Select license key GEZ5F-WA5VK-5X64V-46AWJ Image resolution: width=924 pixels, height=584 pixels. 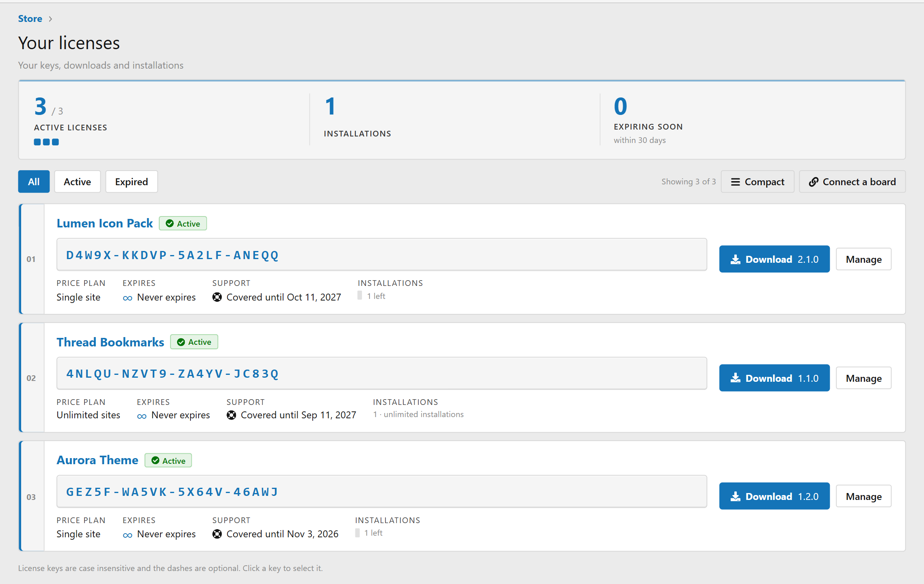(x=382, y=492)
